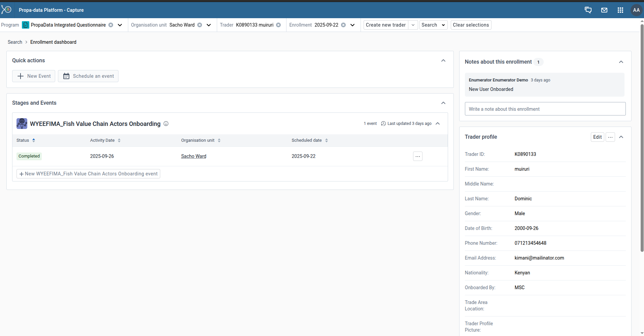Image resolution: width=644 pixels, height=336 pixels.
Task: Click the Propa-data logo in the top left
Action: pyautogui.click(x=7, y=9)
